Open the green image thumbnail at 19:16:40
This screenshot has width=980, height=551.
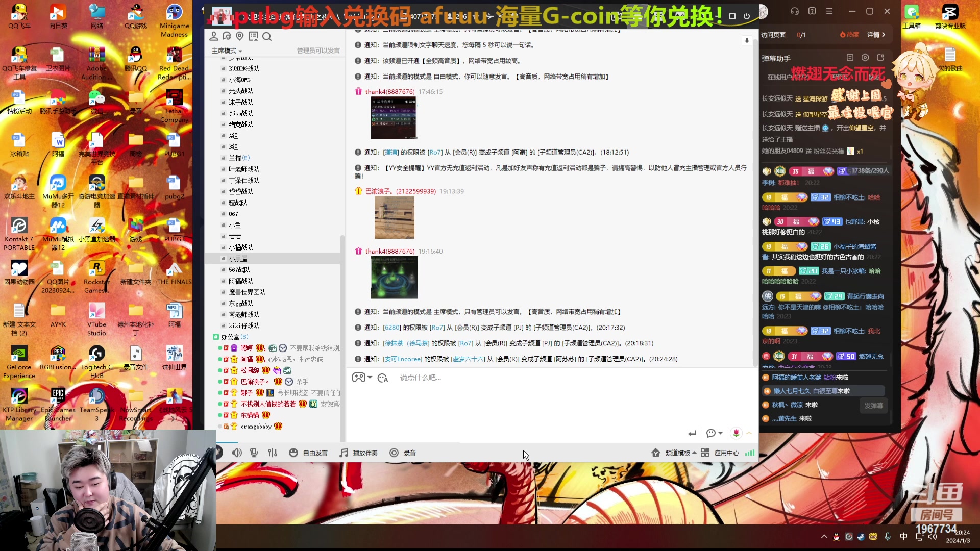pyautogui.click(x=395, y=278)
